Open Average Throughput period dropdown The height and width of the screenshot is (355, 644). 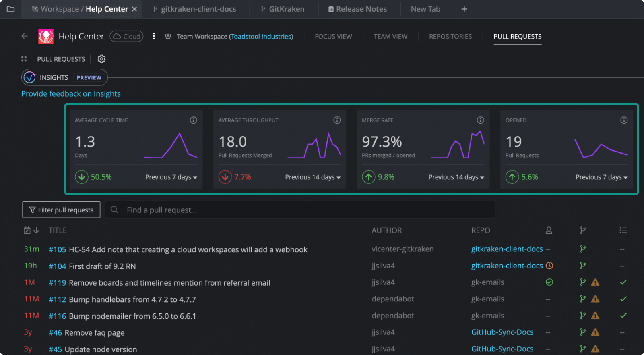coord(313,177)
